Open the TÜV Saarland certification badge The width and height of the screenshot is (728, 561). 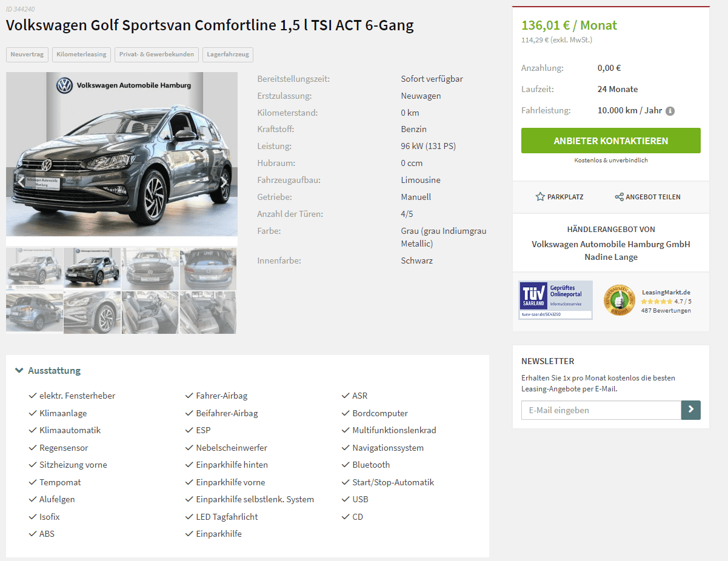click(x=556, y=300)
